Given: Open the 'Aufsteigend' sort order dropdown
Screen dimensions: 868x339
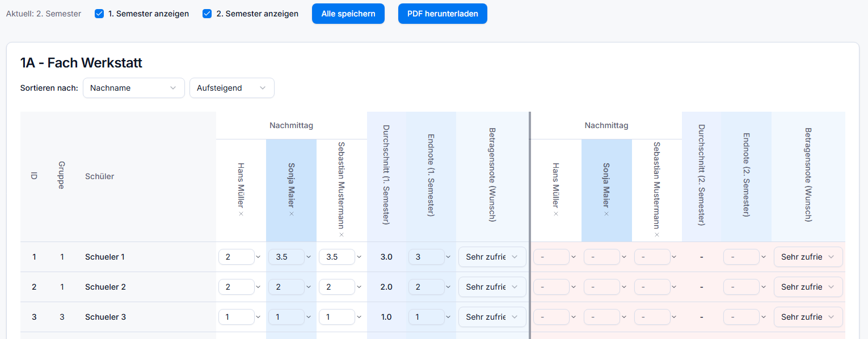Looking at the screenshot, I should (232, 88).
